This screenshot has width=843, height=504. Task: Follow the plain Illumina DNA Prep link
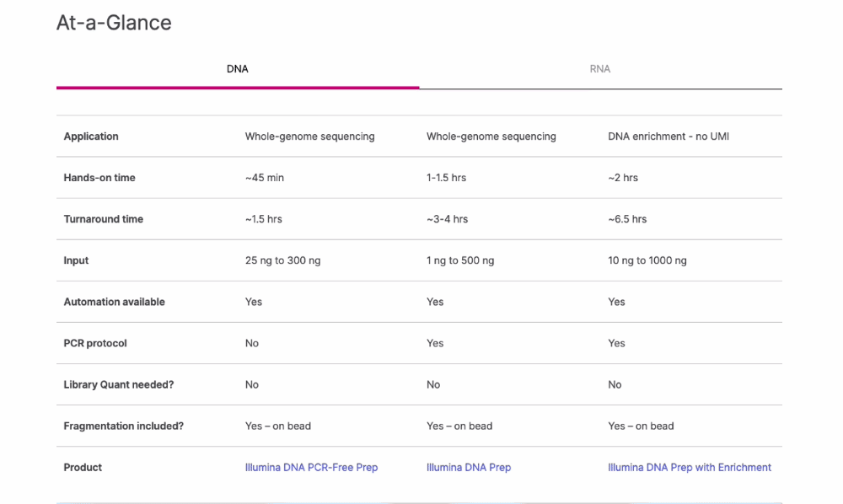tap(468, 467)
